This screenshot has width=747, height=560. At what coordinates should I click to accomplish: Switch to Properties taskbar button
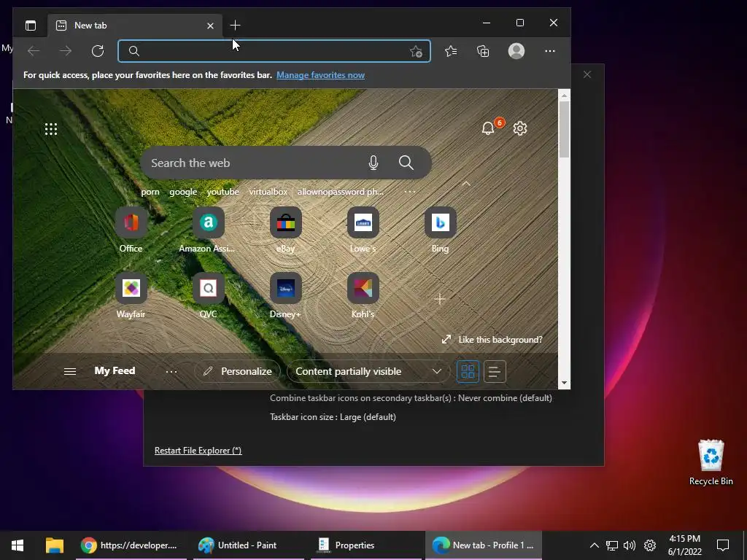tap(365, 545)
